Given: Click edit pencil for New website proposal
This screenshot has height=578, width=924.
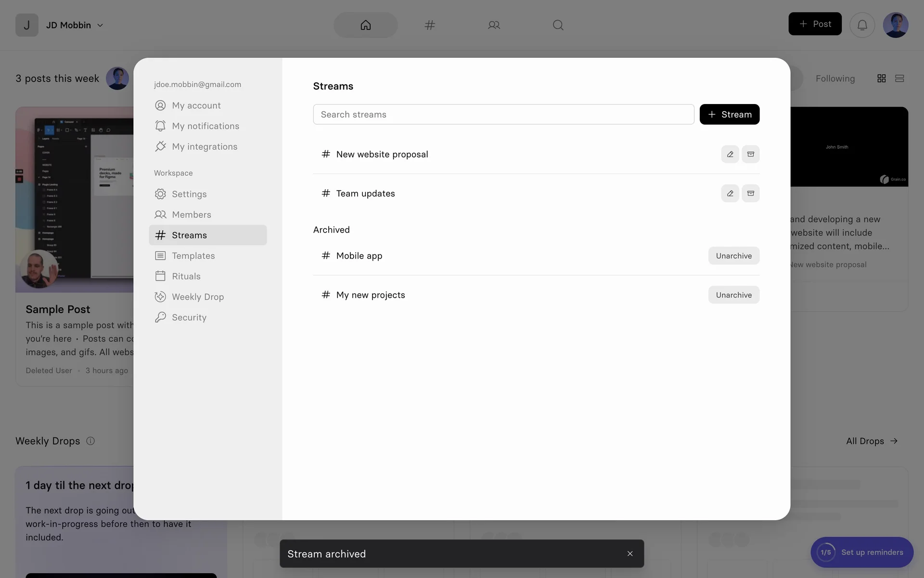Looking at the screenshot, I should [730, 154].
